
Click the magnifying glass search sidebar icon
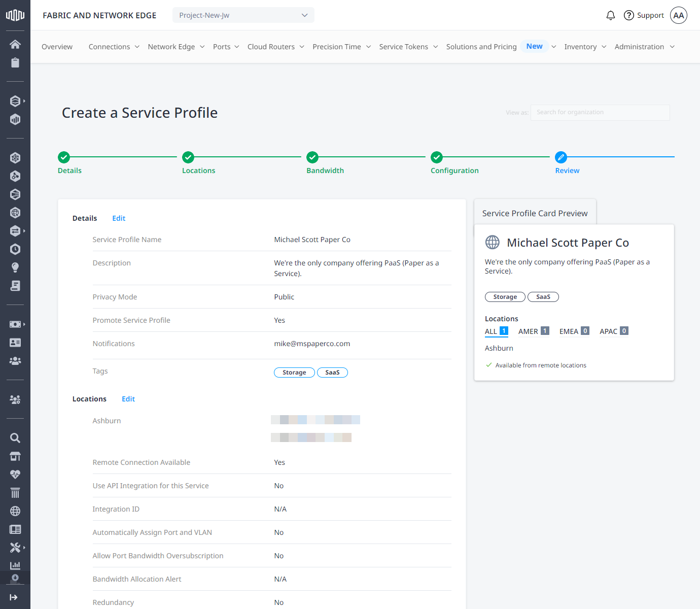15,438
